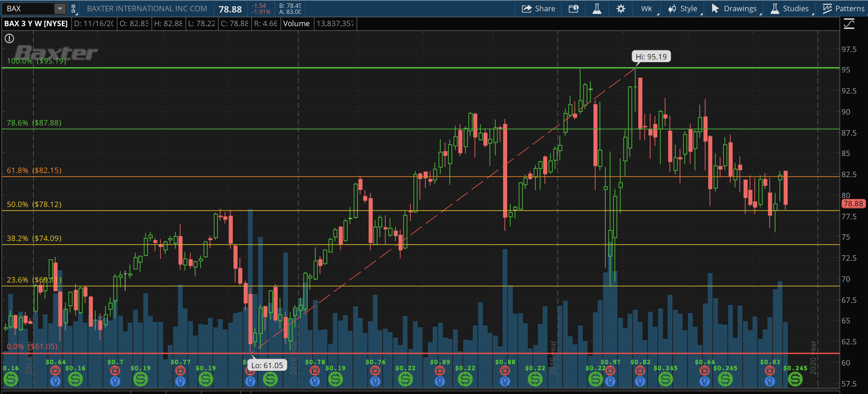Select the 100.0% ($95.19) Fibonacci label
The width and height of the screenshot is (868, 394).
(x=36, y=61)
